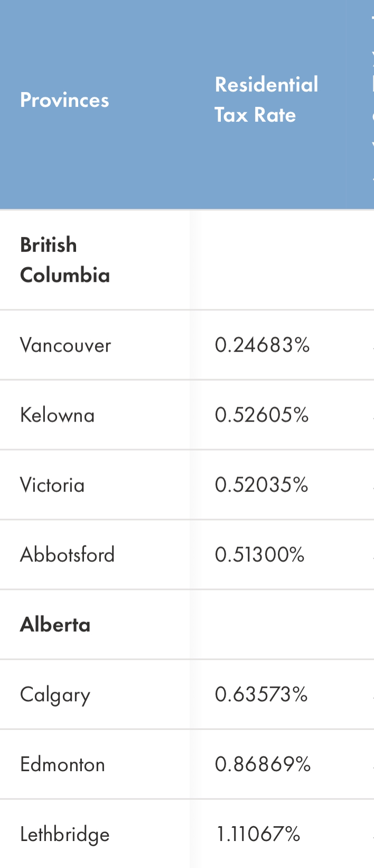Select the Calgary city name
Screen dimensions: 374x868
point(55,695)
